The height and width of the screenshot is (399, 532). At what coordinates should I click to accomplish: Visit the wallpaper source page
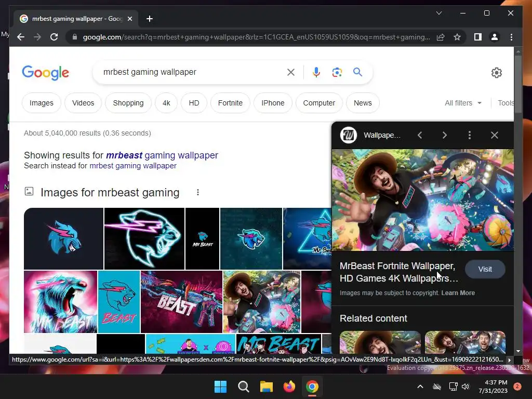coord(485,269)
